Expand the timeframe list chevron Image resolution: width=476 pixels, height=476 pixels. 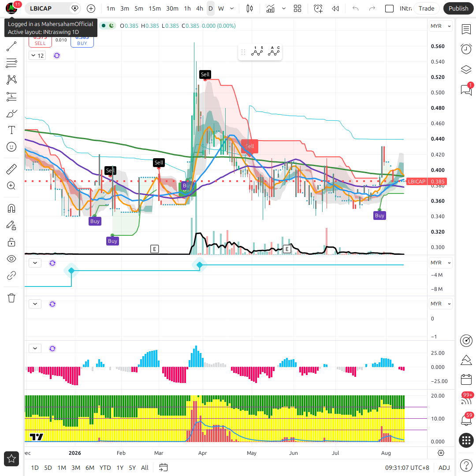pyautogui.click(x=232, y=8)
